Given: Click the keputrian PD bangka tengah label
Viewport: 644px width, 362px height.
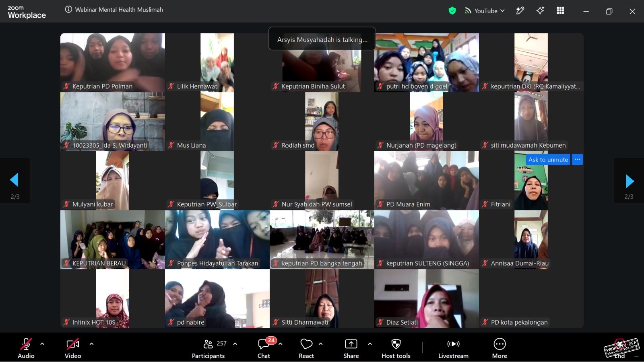Looking at the screenshot, I should click(322, 263).
